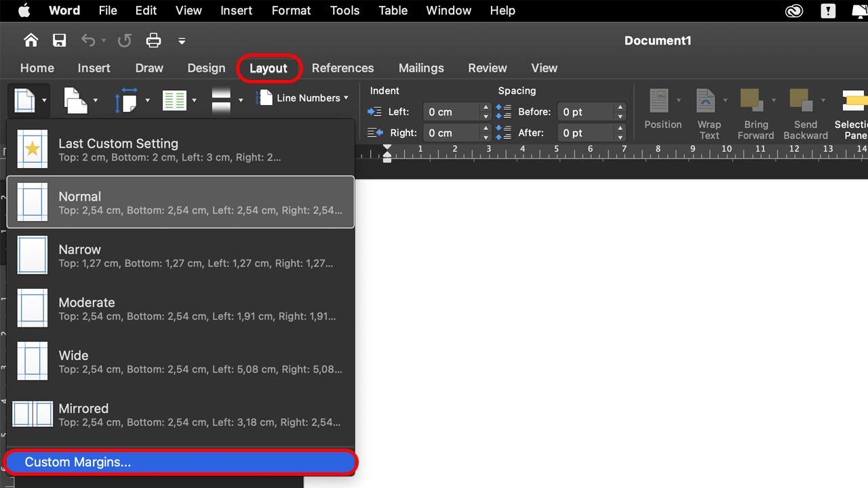Click Spacing Before stepper arrows

pyautogui.click(x=620, y=112)
